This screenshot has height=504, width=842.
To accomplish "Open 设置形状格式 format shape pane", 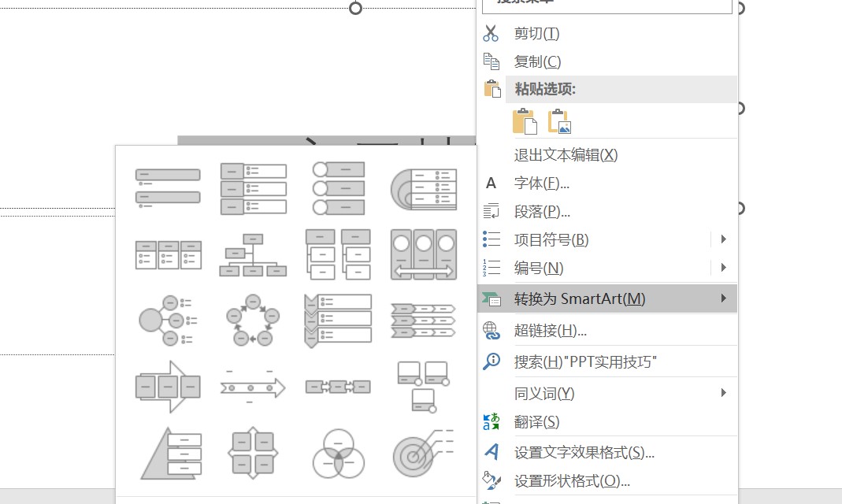I will (571, 480).
